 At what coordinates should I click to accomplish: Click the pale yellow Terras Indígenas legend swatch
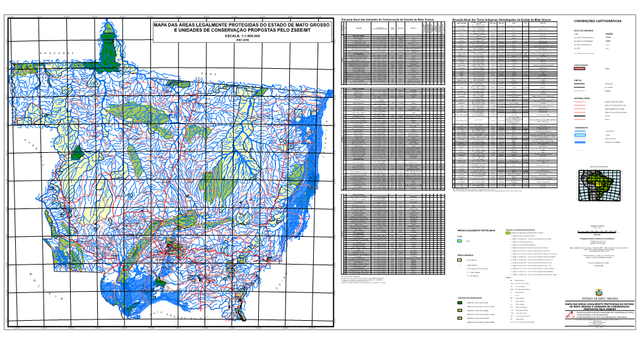click(x=459, y=260)
